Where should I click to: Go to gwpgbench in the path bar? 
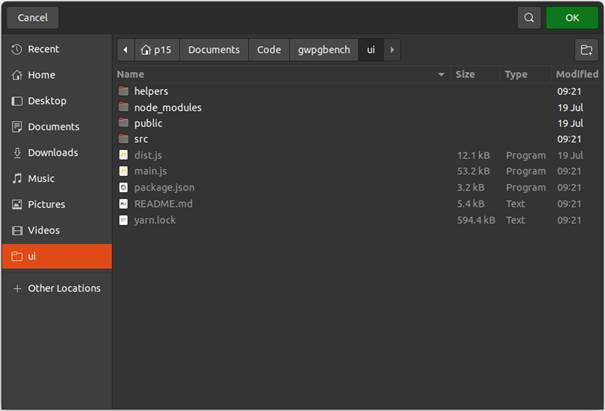tap(324, 50)
